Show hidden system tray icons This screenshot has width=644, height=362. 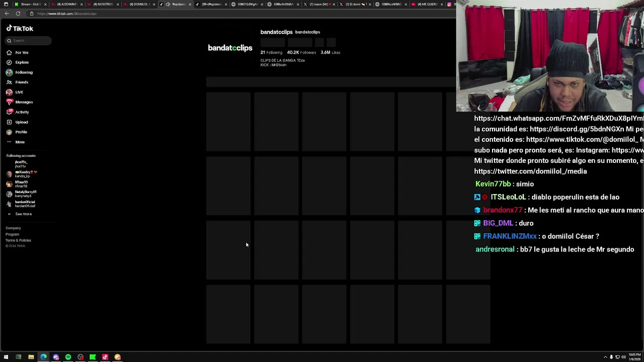(x=605, y=357)
